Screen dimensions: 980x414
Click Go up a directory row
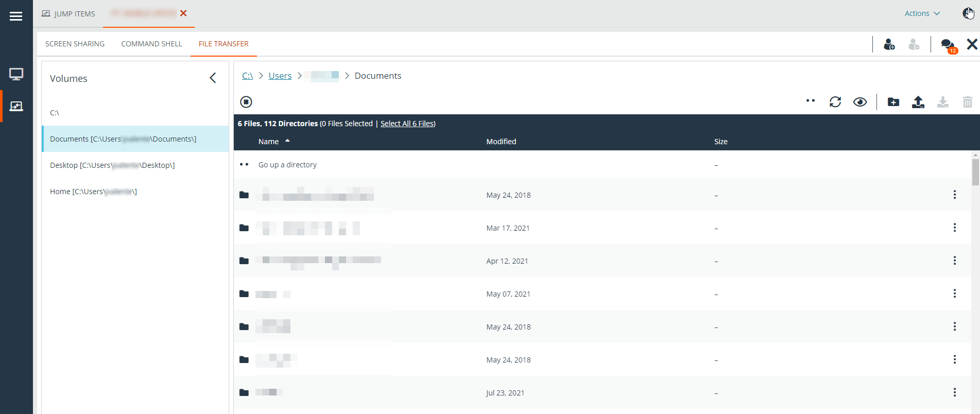point(287,165)
